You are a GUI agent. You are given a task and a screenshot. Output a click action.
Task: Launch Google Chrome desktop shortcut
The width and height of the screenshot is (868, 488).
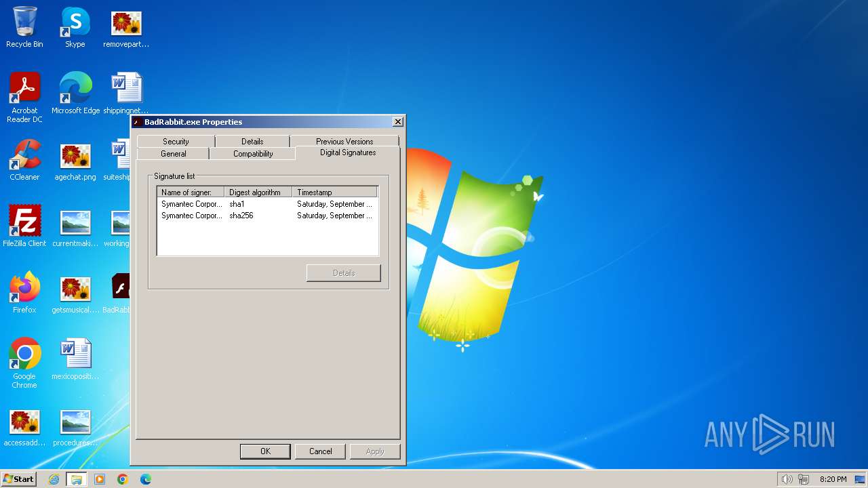(24, 363)
